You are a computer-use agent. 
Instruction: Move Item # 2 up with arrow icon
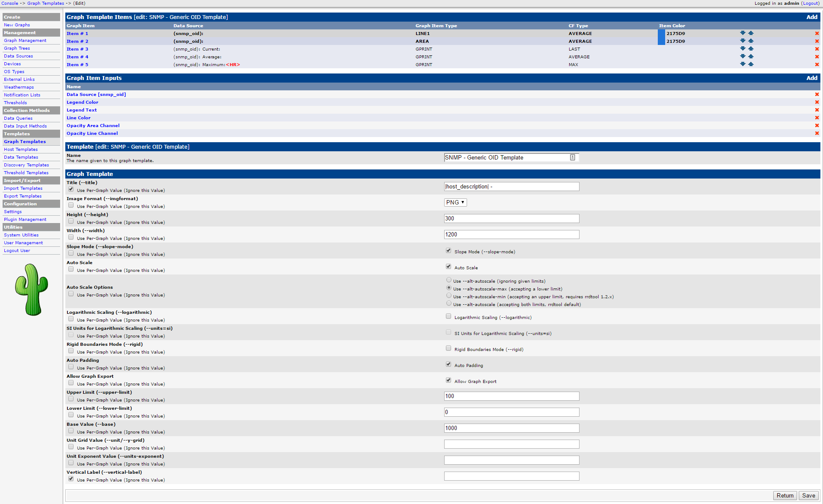pyautogui.click(x=751, y=41)
